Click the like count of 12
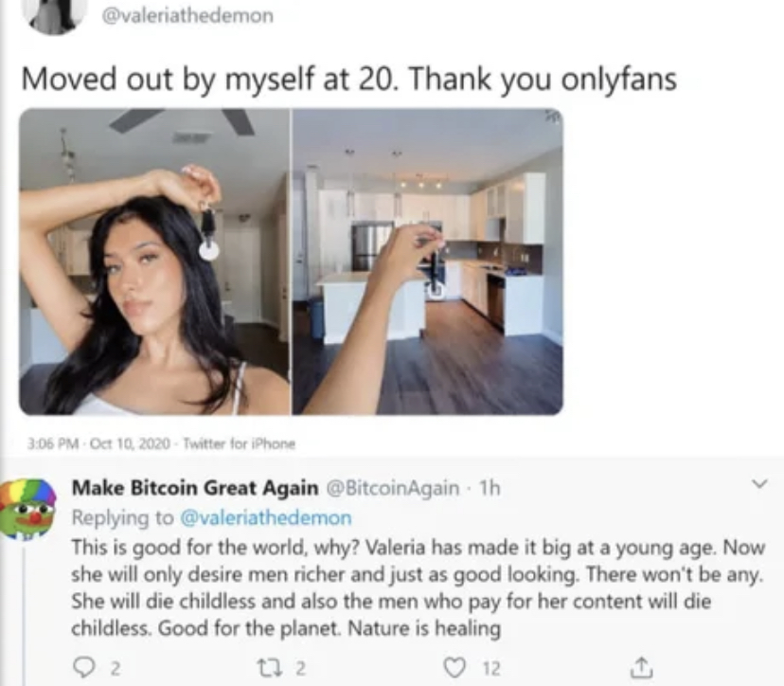Screen dimensions: 784x686 [491, 668]
